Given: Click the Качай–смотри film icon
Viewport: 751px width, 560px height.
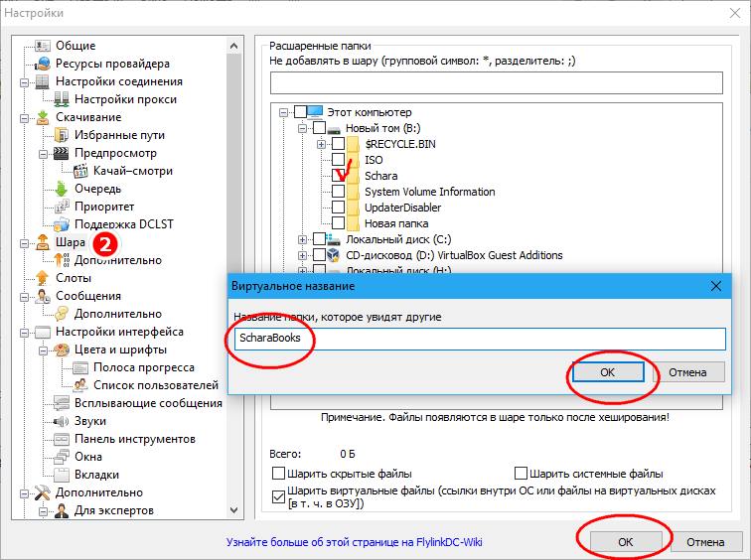Looking at the screenshot, I should click(80, 171).
